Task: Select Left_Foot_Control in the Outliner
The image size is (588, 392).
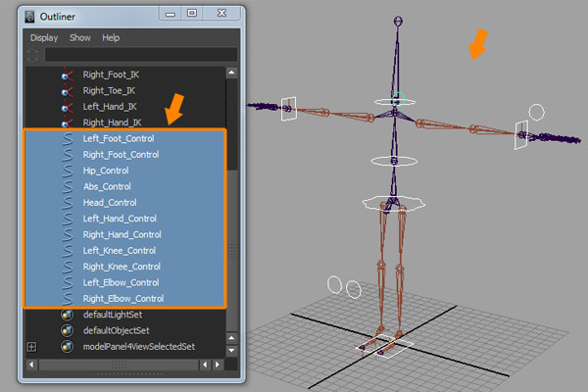Action: click(120, 139)
